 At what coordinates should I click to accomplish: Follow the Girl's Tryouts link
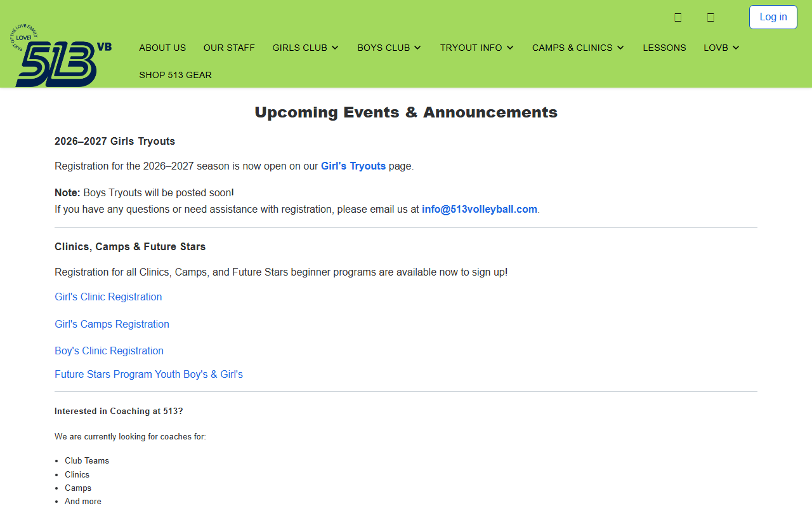[353, 166]
